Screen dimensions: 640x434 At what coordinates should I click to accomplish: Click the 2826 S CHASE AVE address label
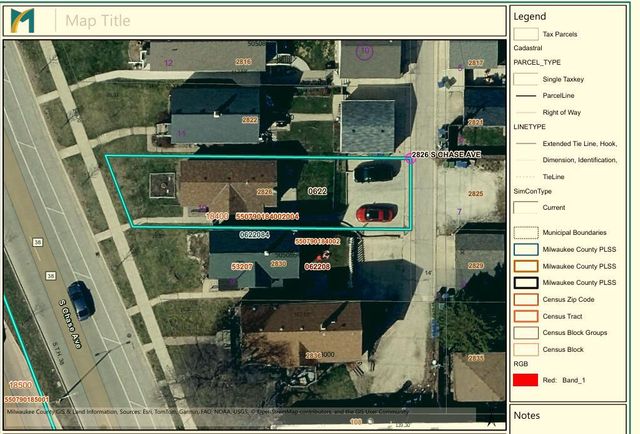point(446,154)
